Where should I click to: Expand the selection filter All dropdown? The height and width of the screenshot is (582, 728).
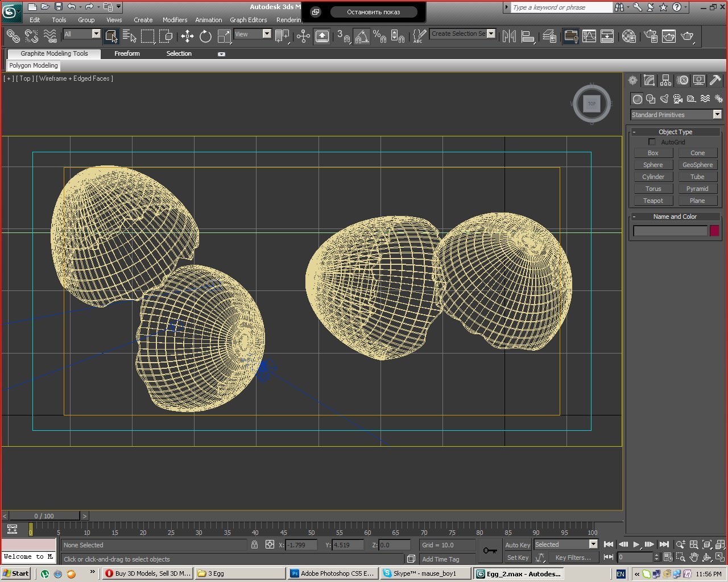pyautogui.click(x=96, y=34)
